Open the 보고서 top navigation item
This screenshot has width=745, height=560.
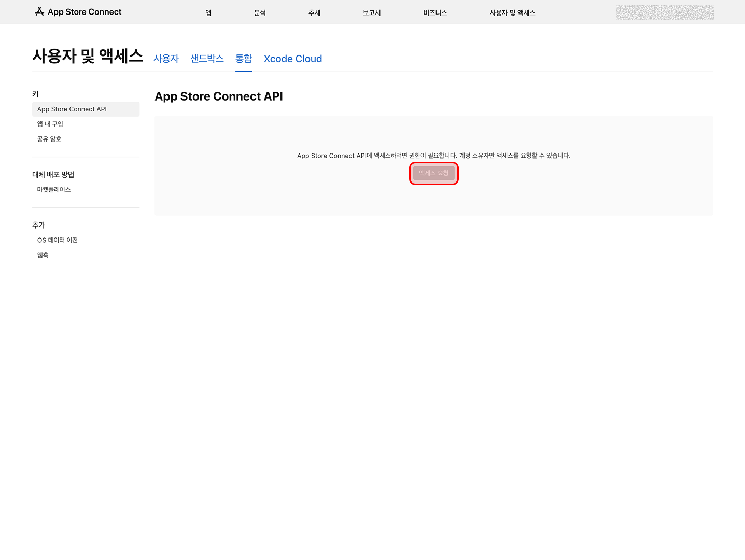[x=372, y=12]
